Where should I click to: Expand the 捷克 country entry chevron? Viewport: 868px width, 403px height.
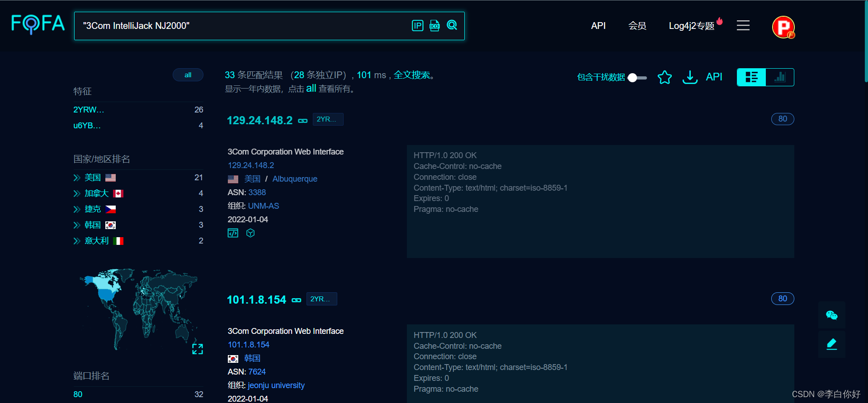click(x=77, y=210)
